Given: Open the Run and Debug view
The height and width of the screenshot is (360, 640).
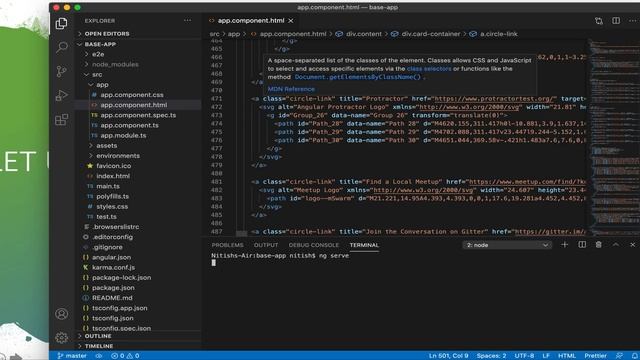Looking at the screenshot, I should click(x=62, y=96).
